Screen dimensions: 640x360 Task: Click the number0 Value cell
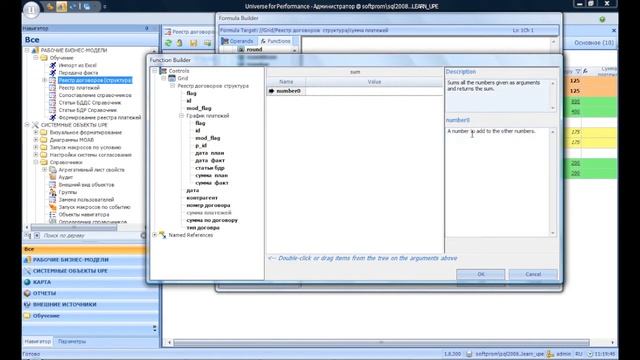pos(374,91)
